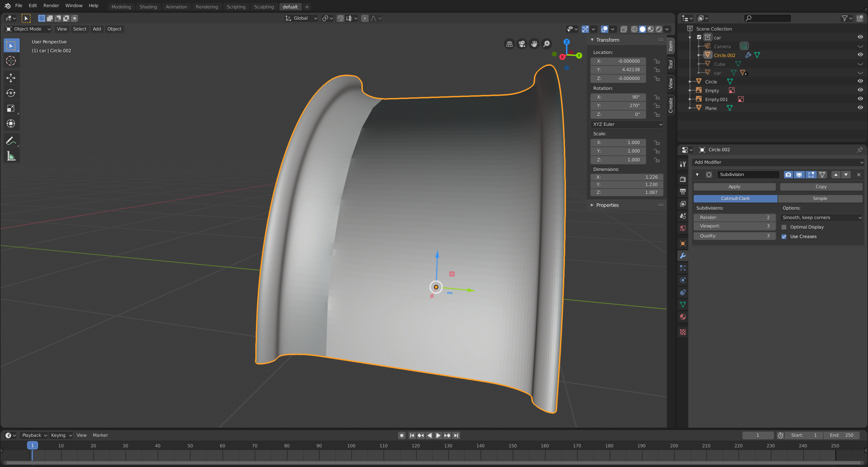Activate the Move tool
This screenshot has height=467, width=868.
click(x=11, y=78)
